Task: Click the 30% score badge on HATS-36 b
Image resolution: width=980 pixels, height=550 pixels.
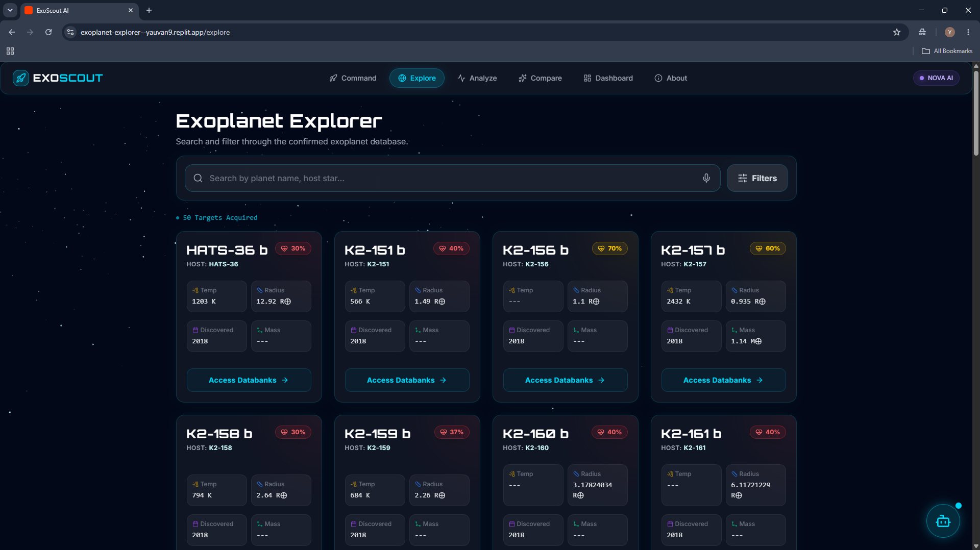Action: 293,248
